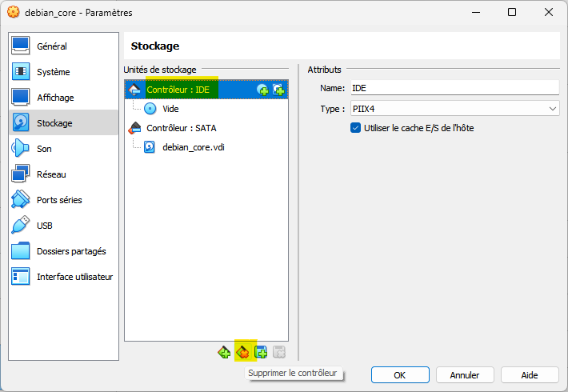Open the Affichage settings section

(x=63, y=98)
